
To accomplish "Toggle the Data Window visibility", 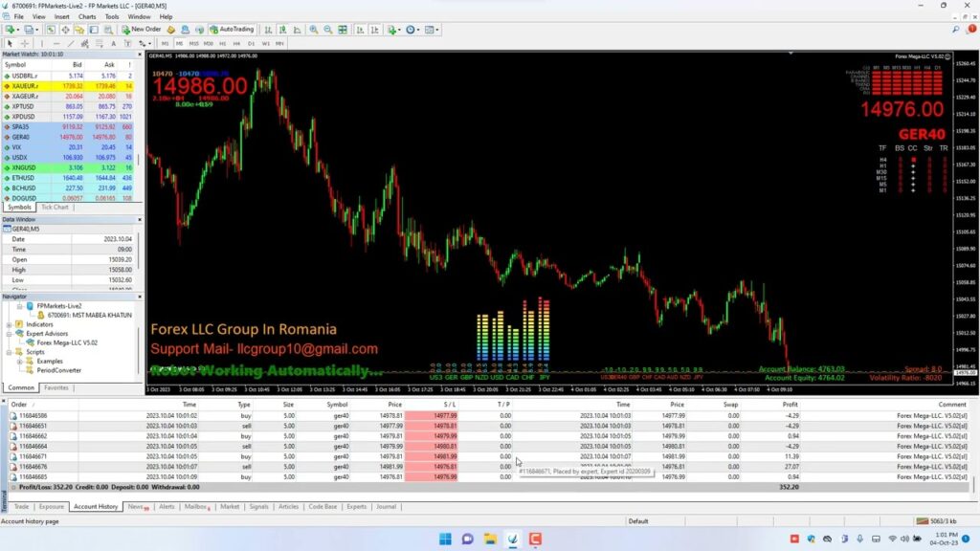I will click(65, 30).
